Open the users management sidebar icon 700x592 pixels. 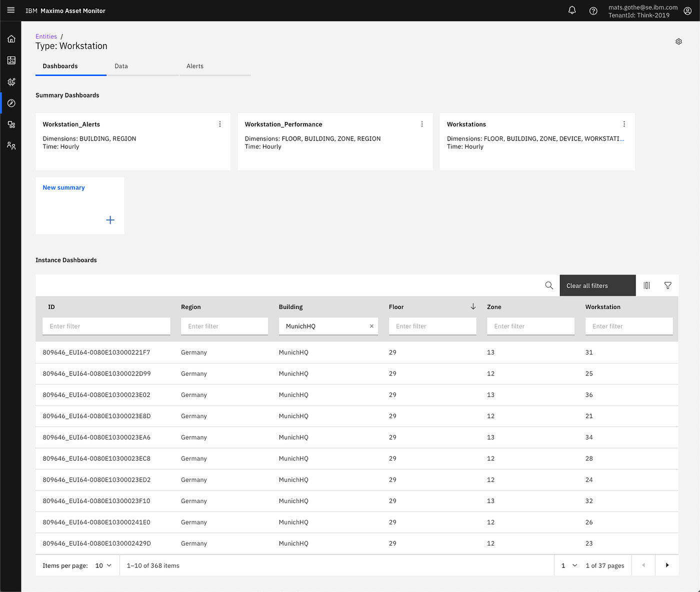coord(11,145)
